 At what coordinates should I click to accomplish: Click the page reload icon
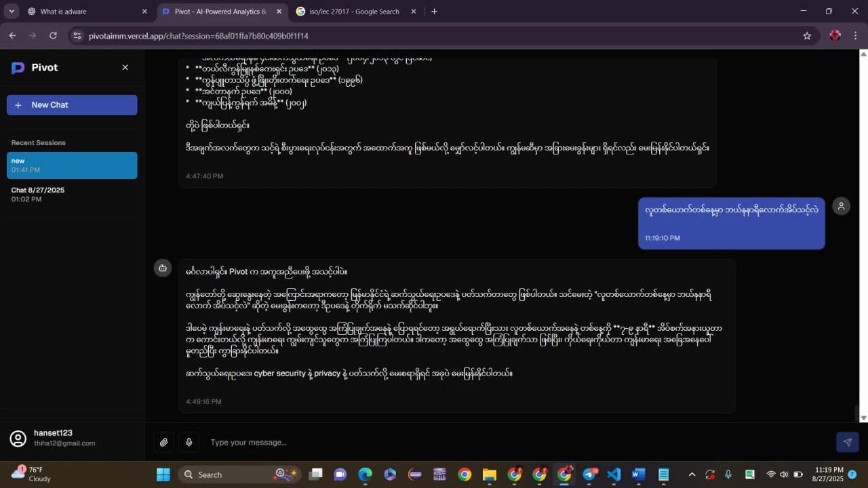(53, 35)
